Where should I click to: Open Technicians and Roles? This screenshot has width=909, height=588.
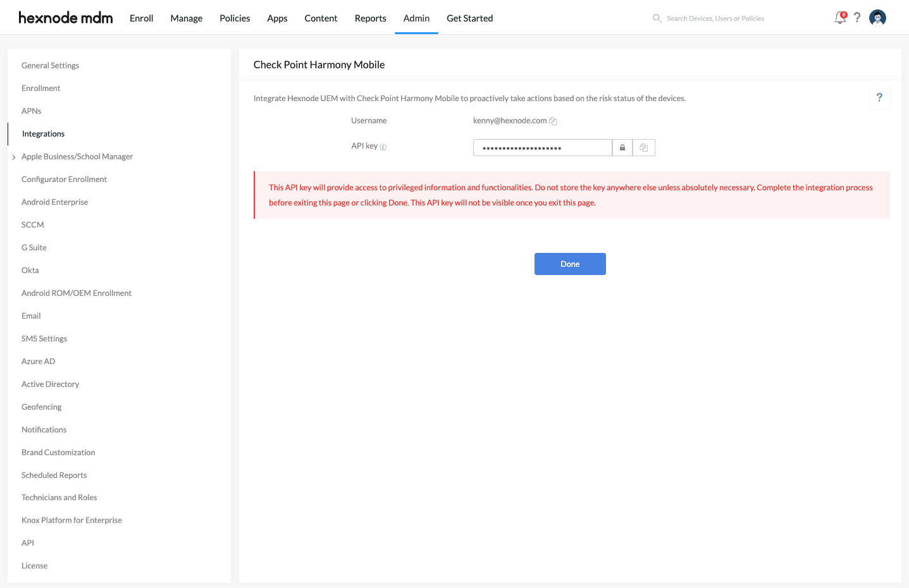(x=59, y=498)
